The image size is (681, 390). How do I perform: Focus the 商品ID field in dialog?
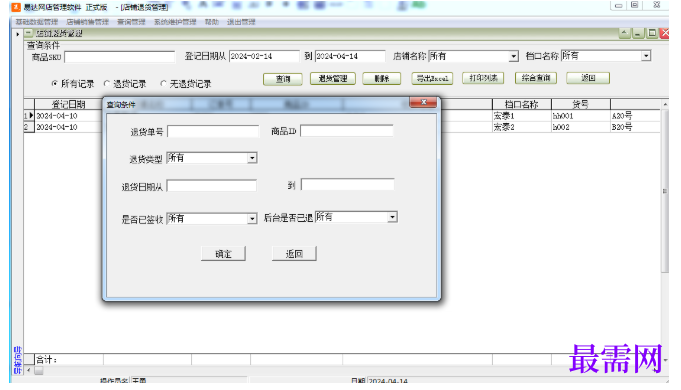tap(347, 131)
